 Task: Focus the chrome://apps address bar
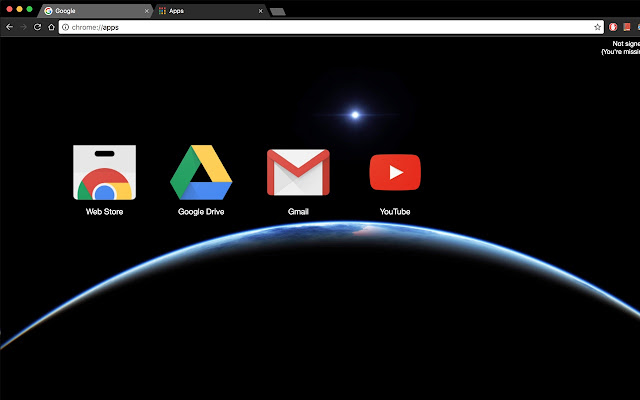pos(331,27)
